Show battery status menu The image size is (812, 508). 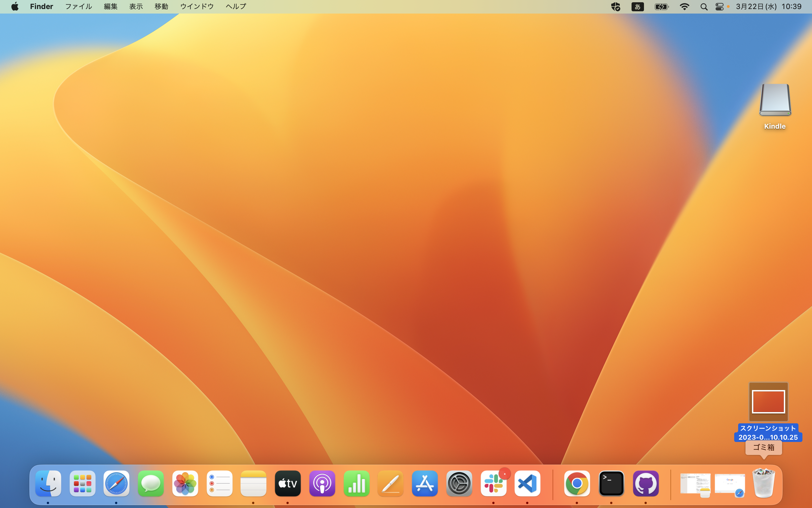[662, 6]
